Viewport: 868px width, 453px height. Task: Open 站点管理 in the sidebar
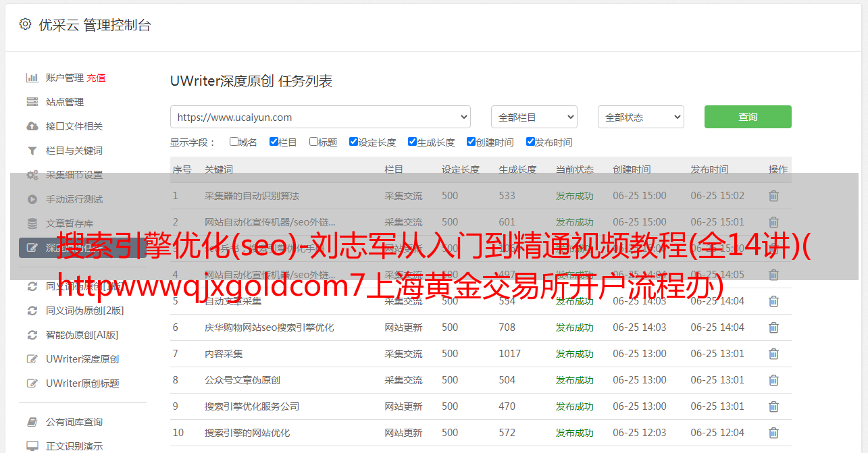pos(65,102)
